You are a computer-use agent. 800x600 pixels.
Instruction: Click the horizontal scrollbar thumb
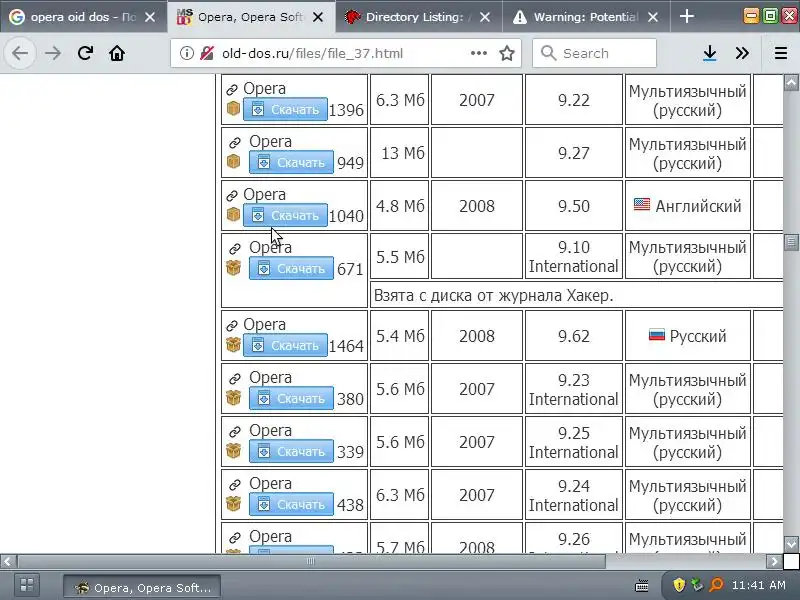(x=311, y=561)
